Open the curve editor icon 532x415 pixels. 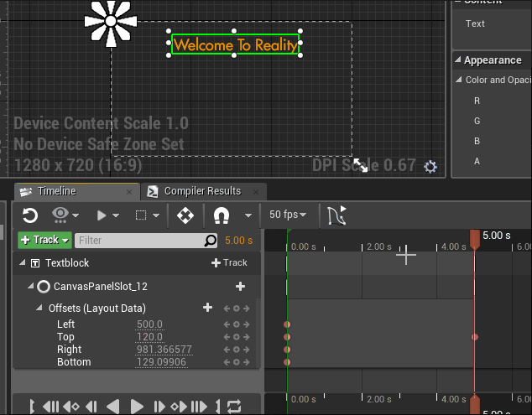tap(336, 215)
